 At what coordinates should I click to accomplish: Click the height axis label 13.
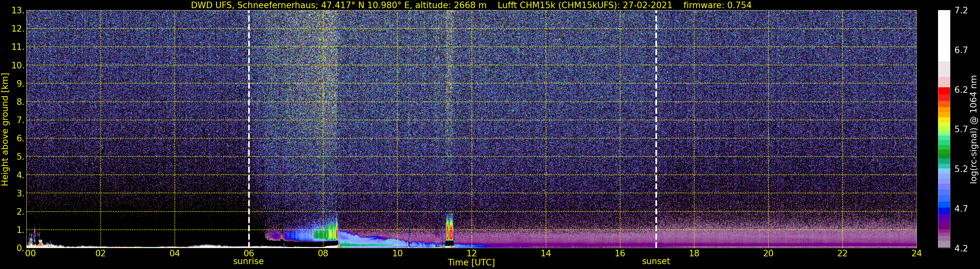coord(18,11)
